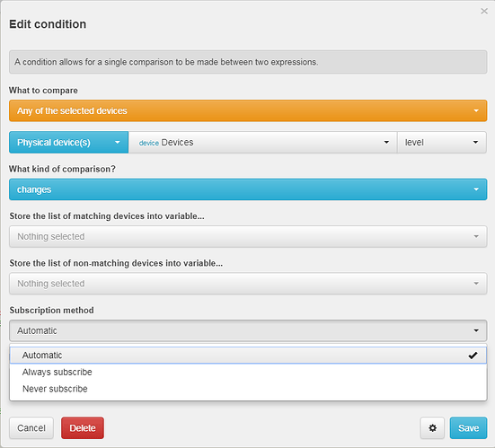Image resolution: width=495 pixels, height=448 pixels.
Task: Click the red Delete button
Action: tap(83, 428)
